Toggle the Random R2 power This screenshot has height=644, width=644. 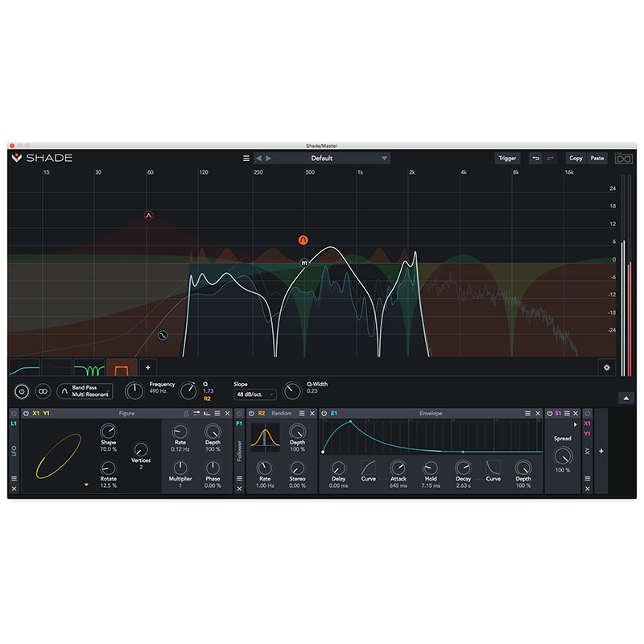[x=251, y=414]
